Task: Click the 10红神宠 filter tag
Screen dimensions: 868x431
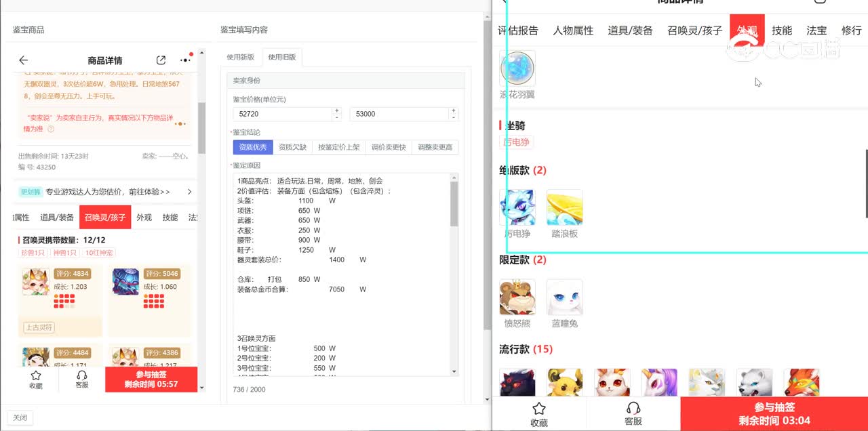Action: (99, 253)
